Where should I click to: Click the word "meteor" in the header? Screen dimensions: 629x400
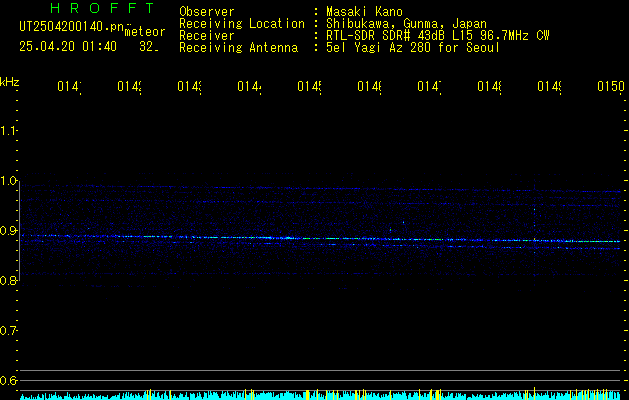145,32
